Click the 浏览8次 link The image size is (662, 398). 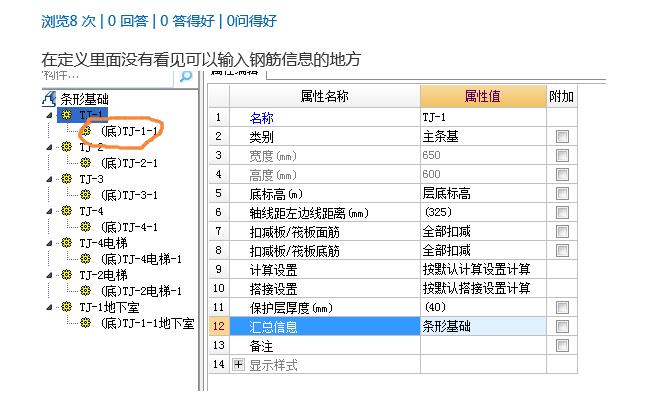69,21
